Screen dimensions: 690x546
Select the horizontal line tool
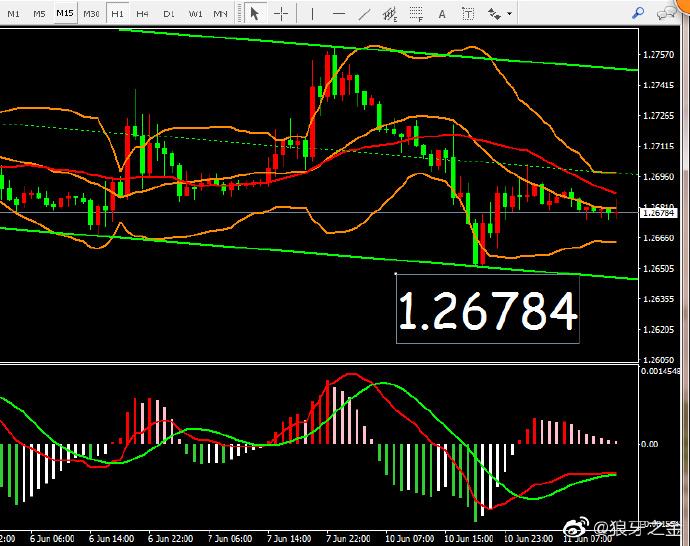tap(339, 14)
